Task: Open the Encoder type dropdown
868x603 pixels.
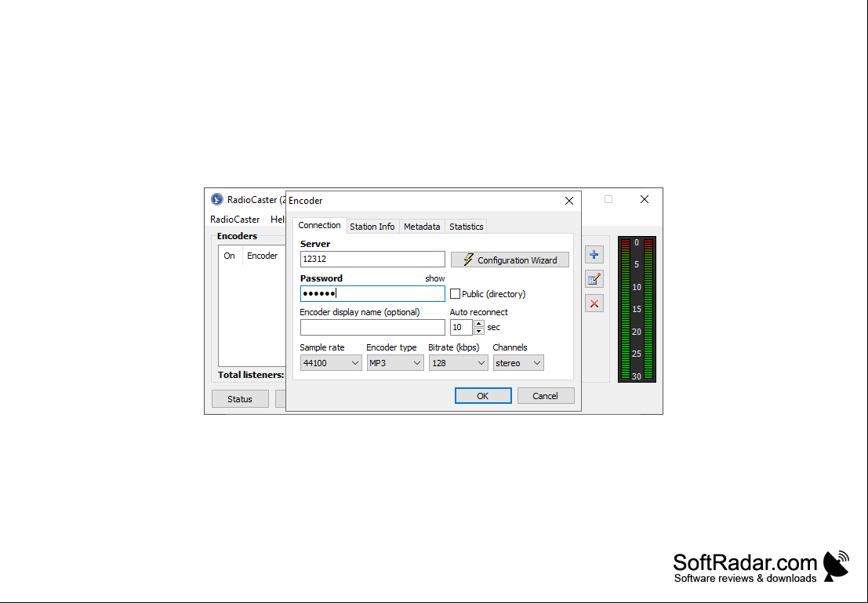Action: [x=395, y=363]
